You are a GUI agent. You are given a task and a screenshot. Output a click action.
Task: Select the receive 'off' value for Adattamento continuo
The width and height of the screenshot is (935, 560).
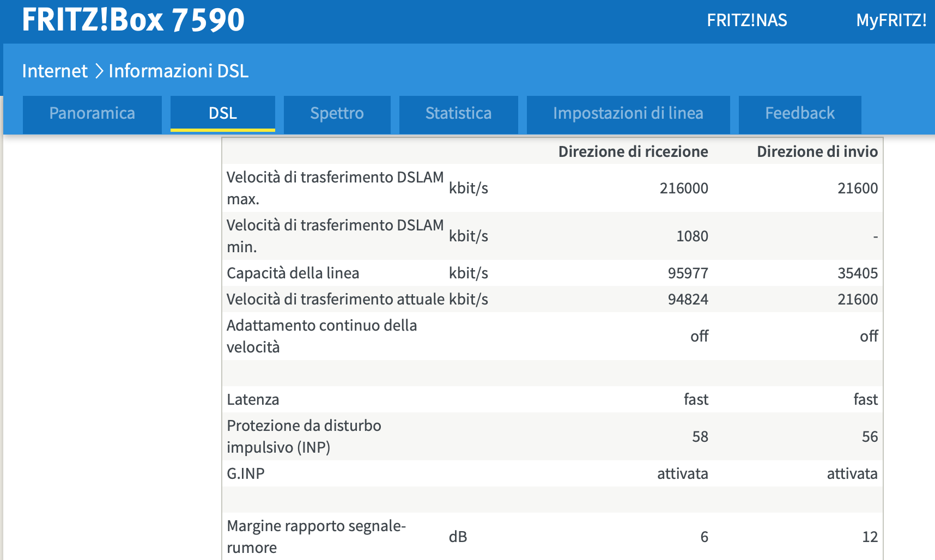700,336
